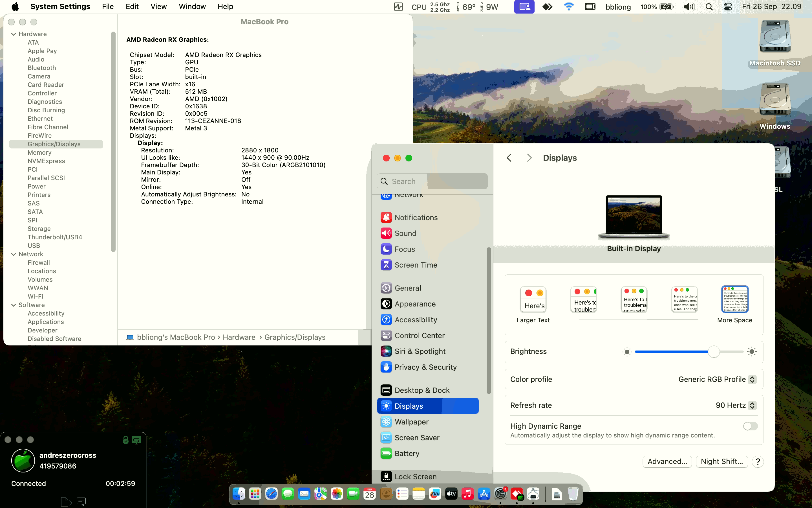Open the battery status menu
This screenshot has height=508, width=812.
tap(657, 7)
